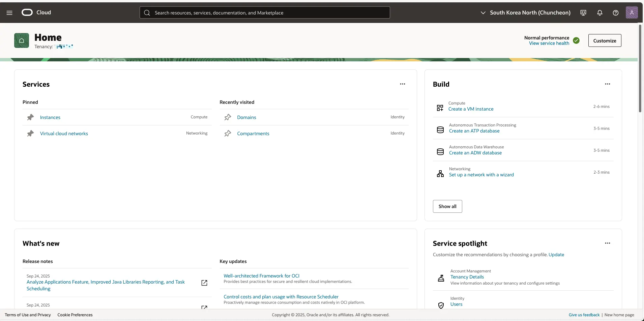The image size is (644, 321).
Task: Unpin Instances from pinned services
Action: (x=30, y=117)
